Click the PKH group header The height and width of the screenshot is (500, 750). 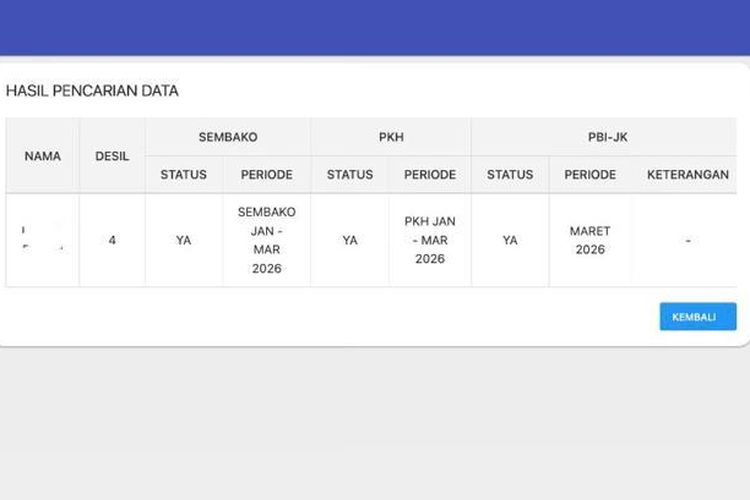tap(390, 137)
